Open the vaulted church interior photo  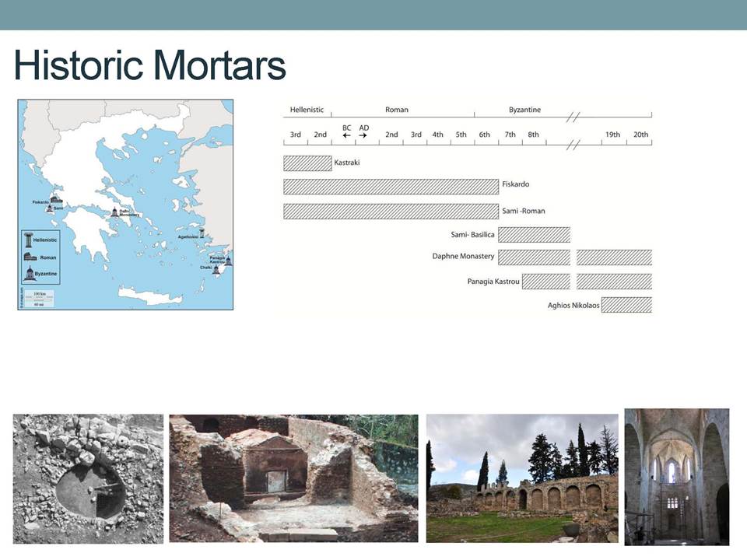coord(677,477)
